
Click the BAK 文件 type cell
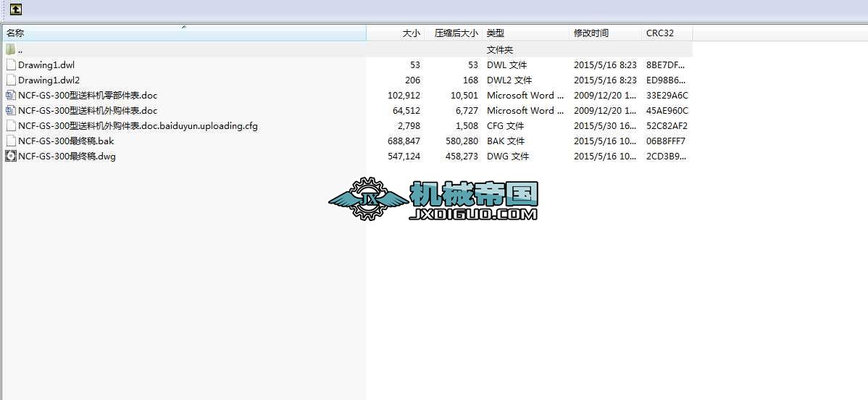pos(506,141)
